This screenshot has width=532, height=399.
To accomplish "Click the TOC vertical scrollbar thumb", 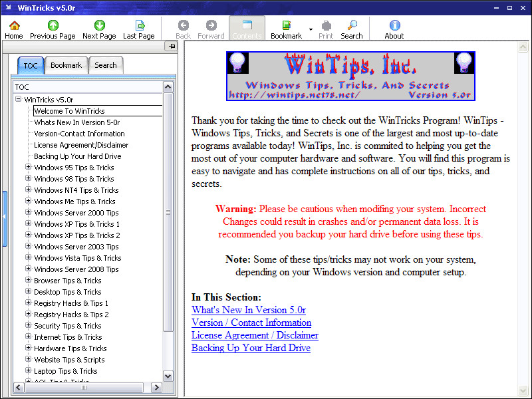I will tap(168, 212).
